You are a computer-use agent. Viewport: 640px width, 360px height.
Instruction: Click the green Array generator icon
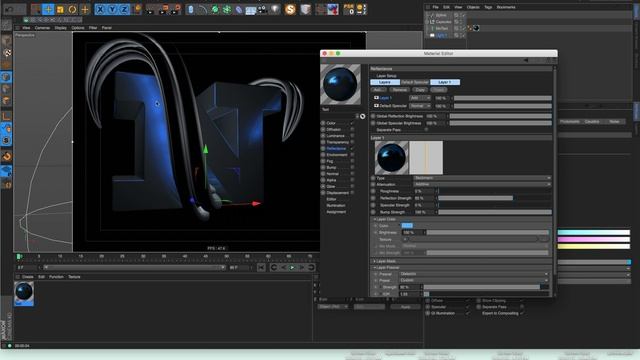227,9
